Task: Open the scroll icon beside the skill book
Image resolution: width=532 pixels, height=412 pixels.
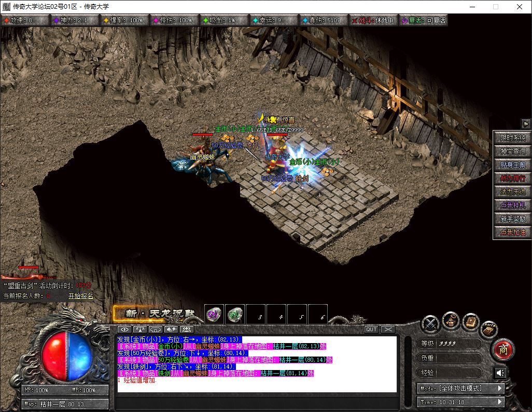Action: (x=489, y=328)
